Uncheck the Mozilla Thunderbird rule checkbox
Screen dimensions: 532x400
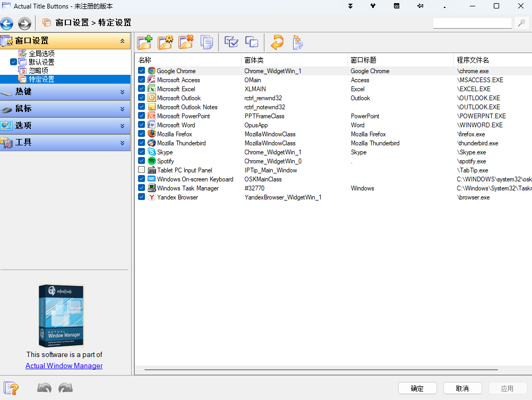141,143
